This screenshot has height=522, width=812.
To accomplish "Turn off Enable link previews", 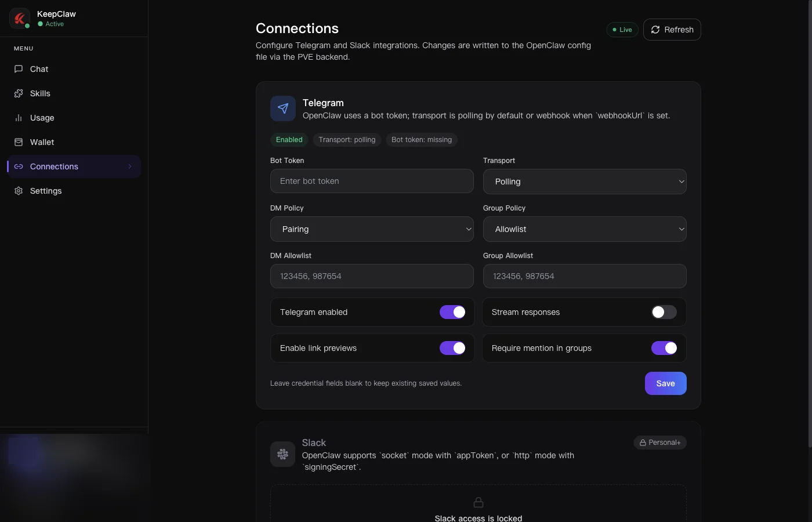I will [452, 348].
